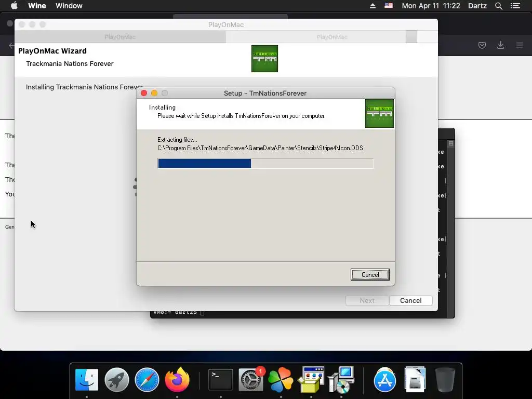This screenshot has height=399, width=532.
Task: Open the Firefox downloads arrow icon
Action: click(500, 45)
